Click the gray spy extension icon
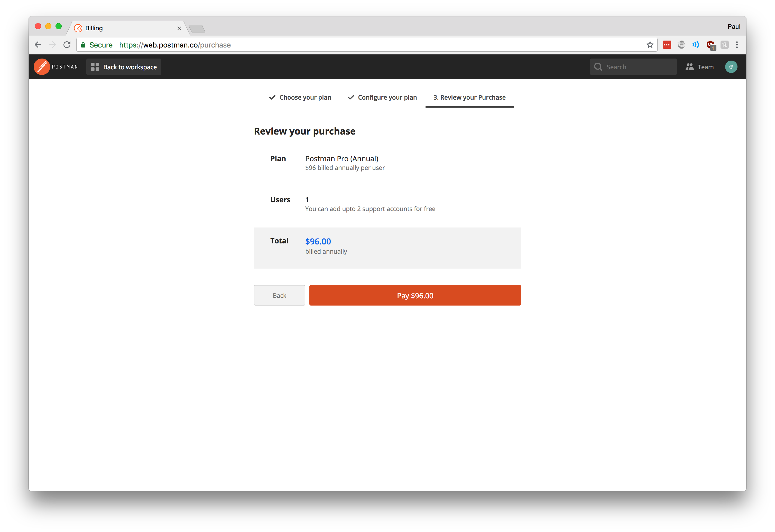Screen dimensions: 775x532 [x=681, y=45]
